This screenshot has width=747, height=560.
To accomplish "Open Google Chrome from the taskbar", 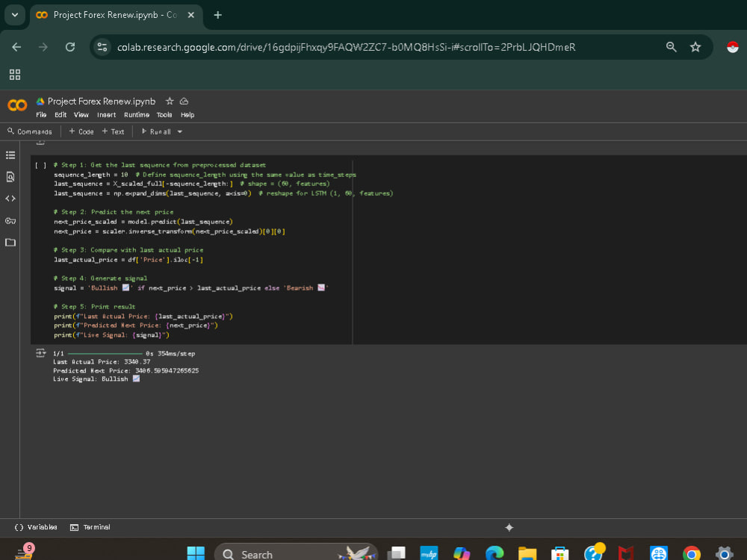I will coord(691,553).
